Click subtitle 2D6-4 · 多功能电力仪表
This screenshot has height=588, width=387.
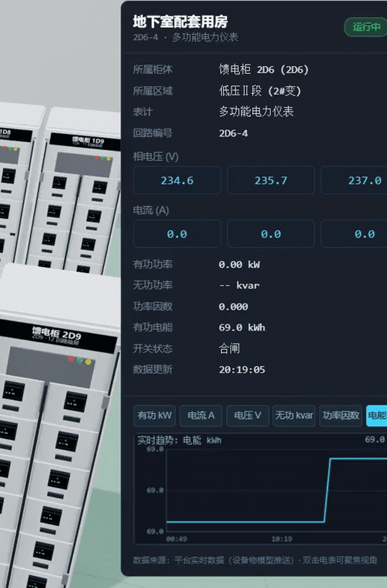185,37
